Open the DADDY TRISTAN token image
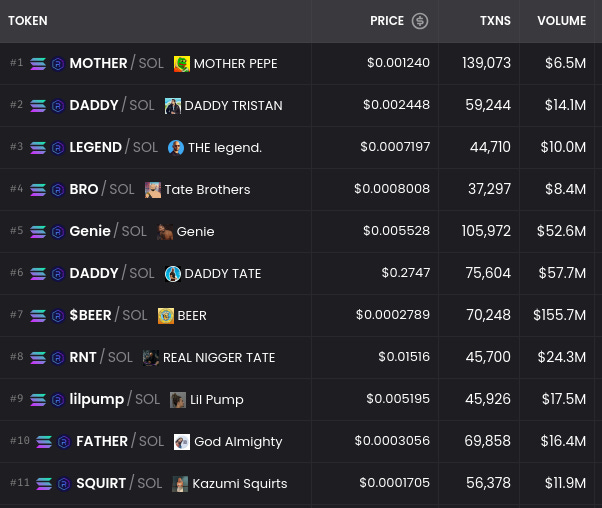The height and width of the screenshot is (508, 602). pos(173,106)
